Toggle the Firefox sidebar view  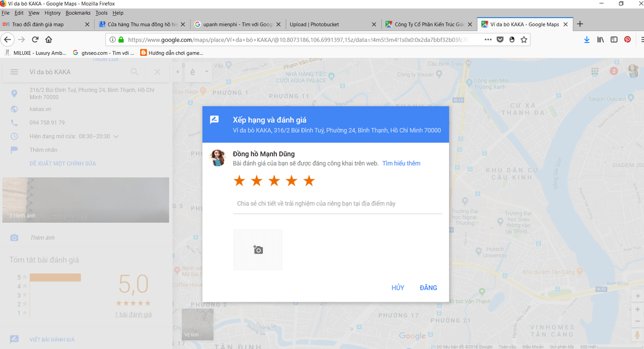click(x=614, y=39)
